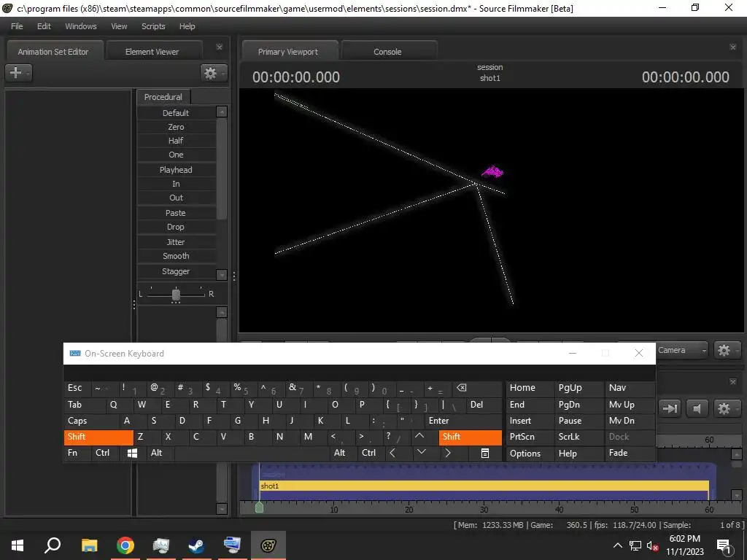
Task: Open the notification center icon
Action: (x=724, y=546)
